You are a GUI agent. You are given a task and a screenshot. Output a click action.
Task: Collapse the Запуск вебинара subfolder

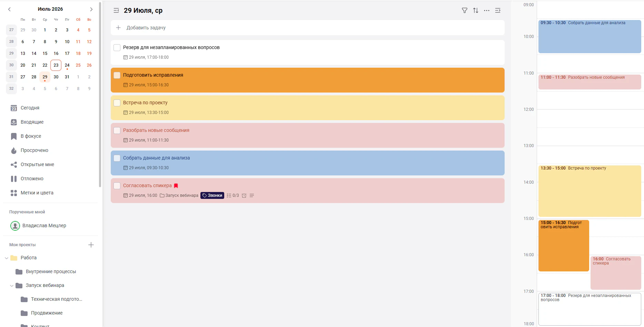pyautogui.click(x=12, y=286)
